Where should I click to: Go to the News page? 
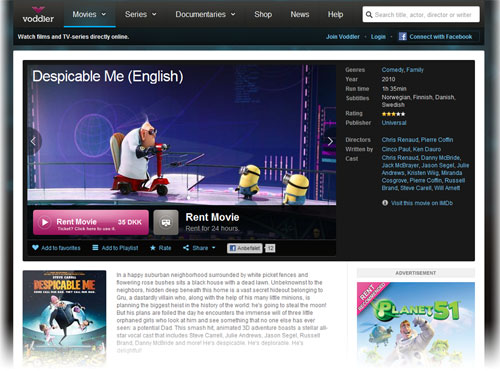(300, 14)
